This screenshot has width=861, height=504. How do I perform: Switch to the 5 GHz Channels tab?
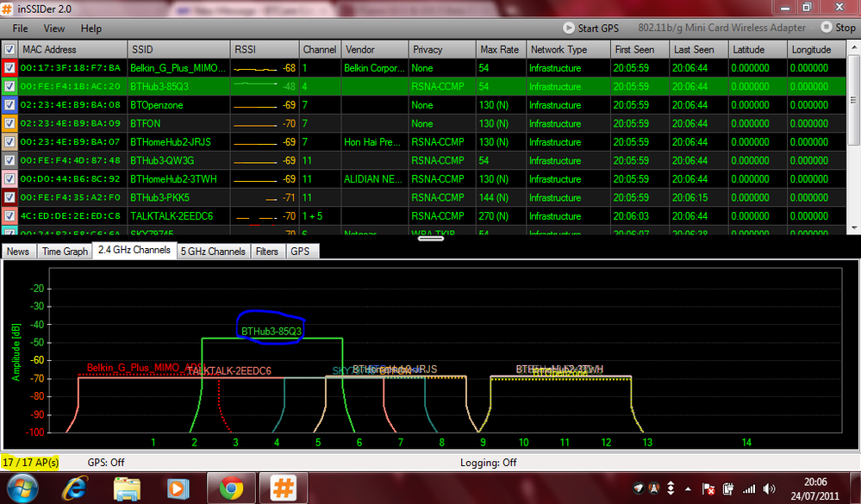[213, 252]
